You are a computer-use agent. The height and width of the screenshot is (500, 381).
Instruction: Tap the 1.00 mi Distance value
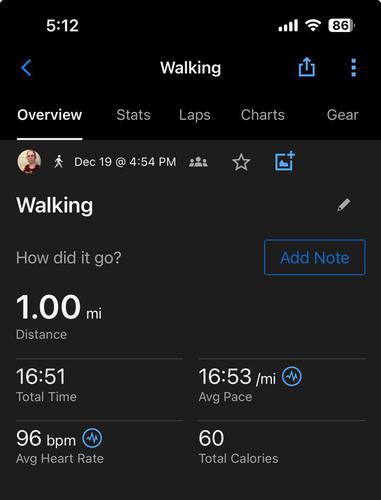(59, 307)
